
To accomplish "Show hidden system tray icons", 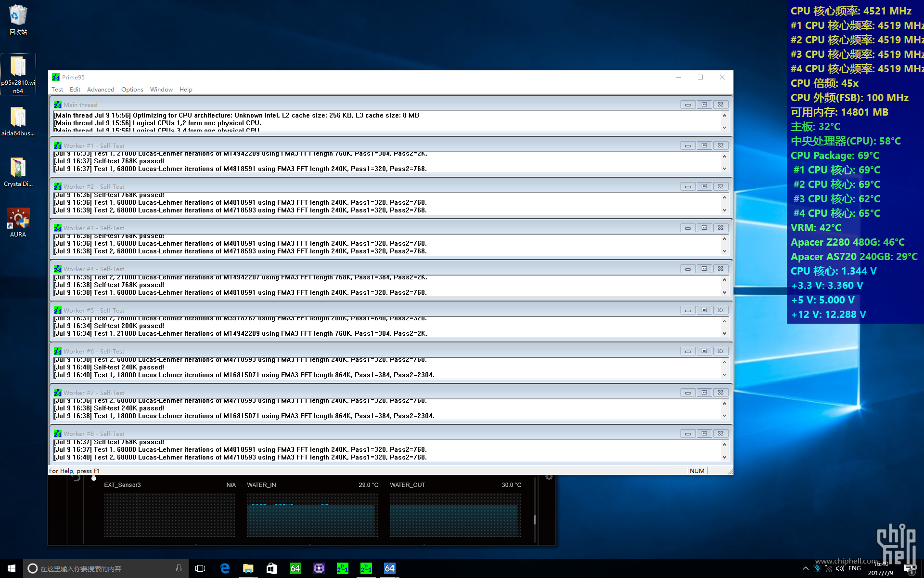I will tap(806, 568).
